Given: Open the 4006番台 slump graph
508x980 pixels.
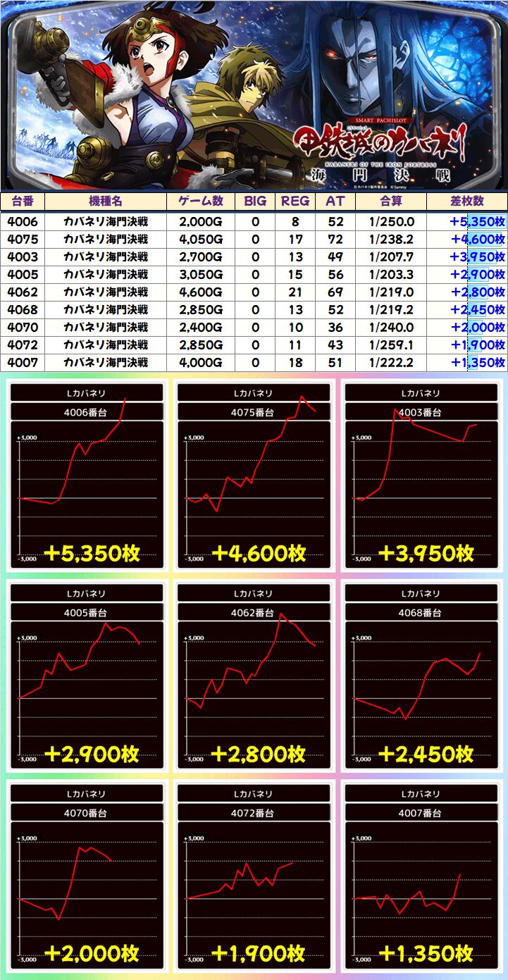Looking at the screenshot, I should pos(88,476).
